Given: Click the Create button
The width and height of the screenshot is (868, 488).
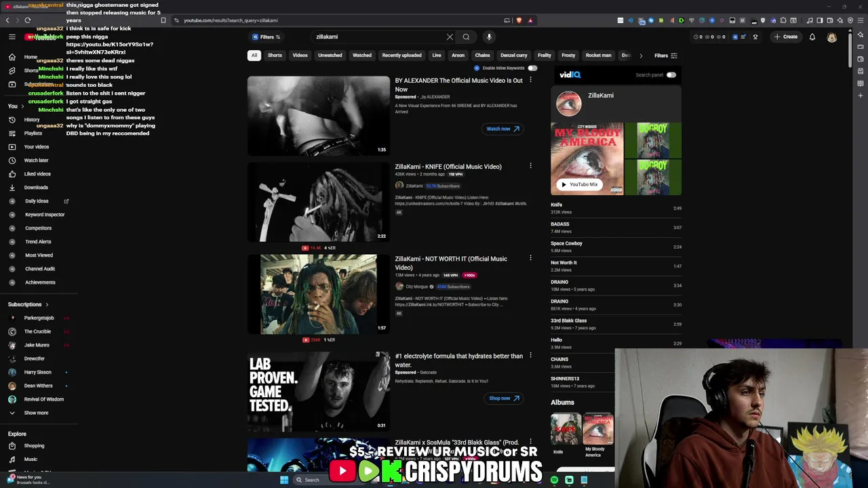Looking at the screenshot, I should pos(786,37).
